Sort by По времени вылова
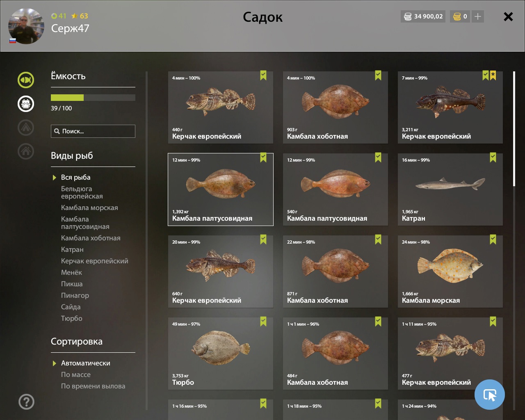 coord(93,386)
